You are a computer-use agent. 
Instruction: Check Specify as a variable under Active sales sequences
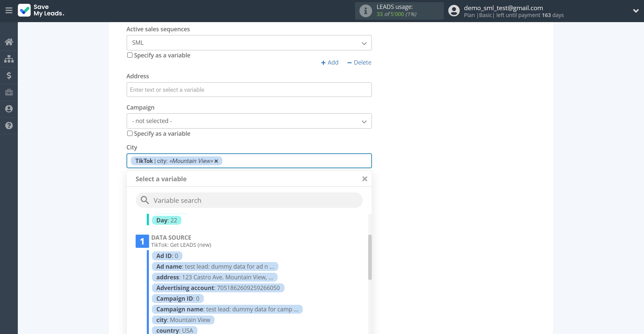[x=130, y=55]
